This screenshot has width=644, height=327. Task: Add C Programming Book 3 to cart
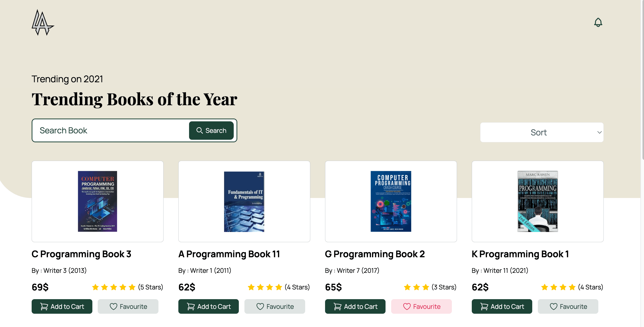(62, 306)
